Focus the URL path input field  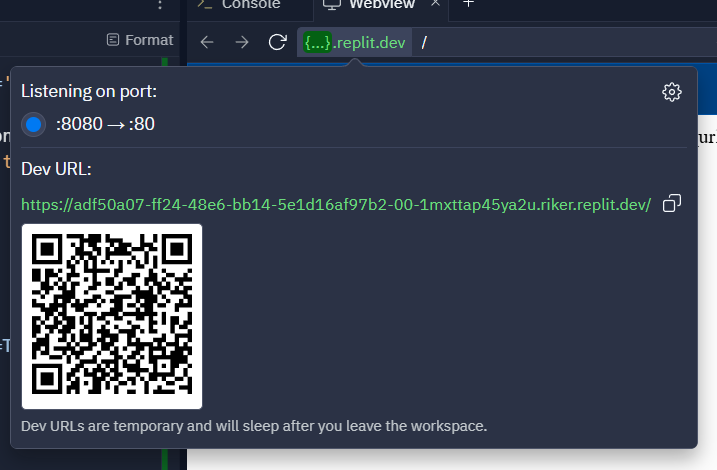tap(565, 43)
